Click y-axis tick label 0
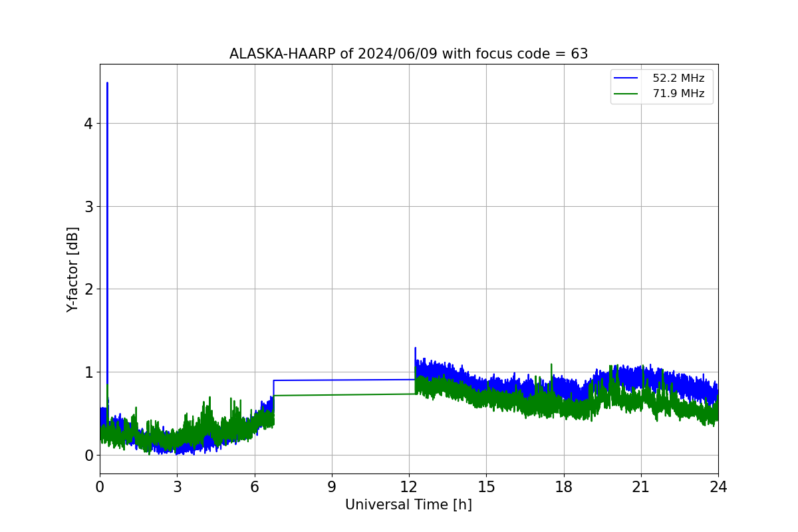This screenshot has width=798, height=532. tap(88, 456)
